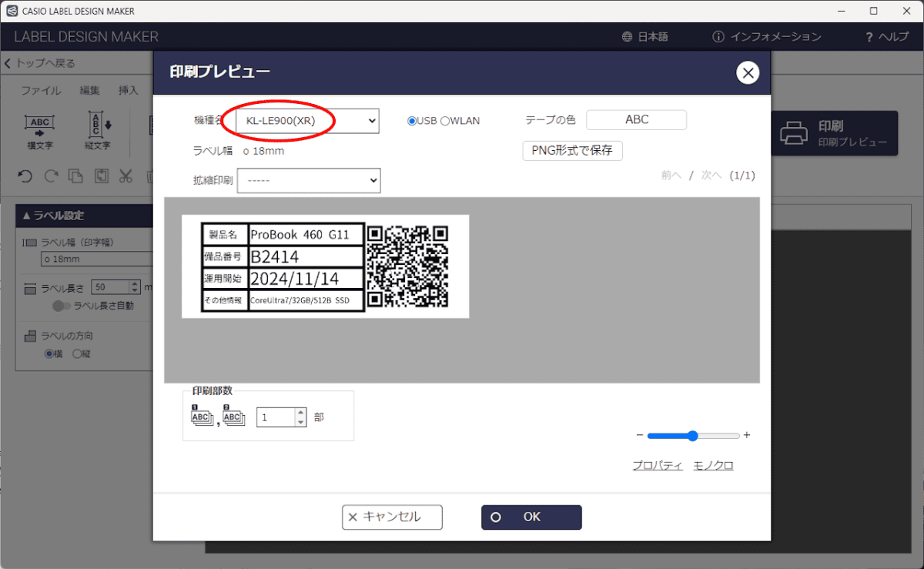Click the copy icon in edit toolbar
Viewport: 924px width, 569px height.
pos(75,176)
